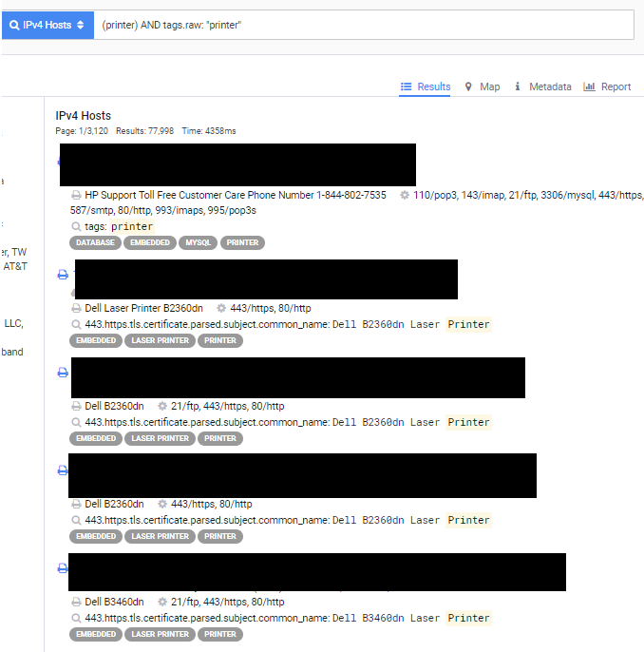Click magnifier icon beside tags: printer
This screenshot has width=644, height=652.
point(76,226)
